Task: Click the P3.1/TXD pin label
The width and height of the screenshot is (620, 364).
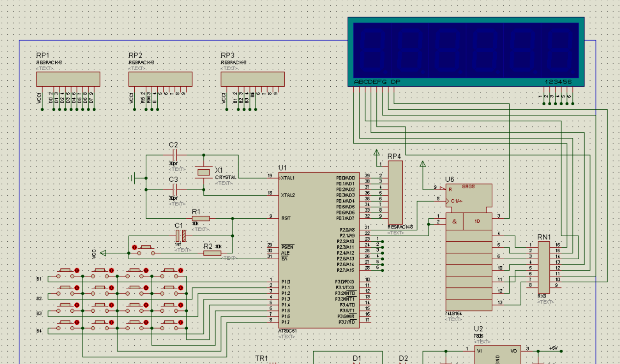Action: coord(345,287)
